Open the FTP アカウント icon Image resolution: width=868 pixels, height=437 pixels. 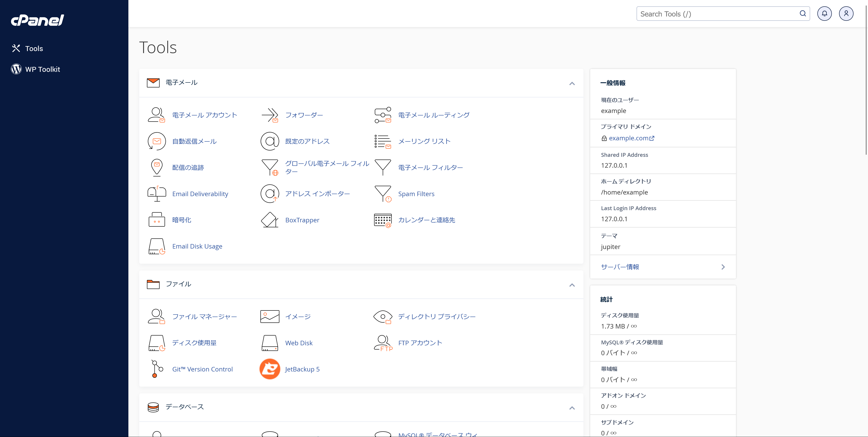383,343
